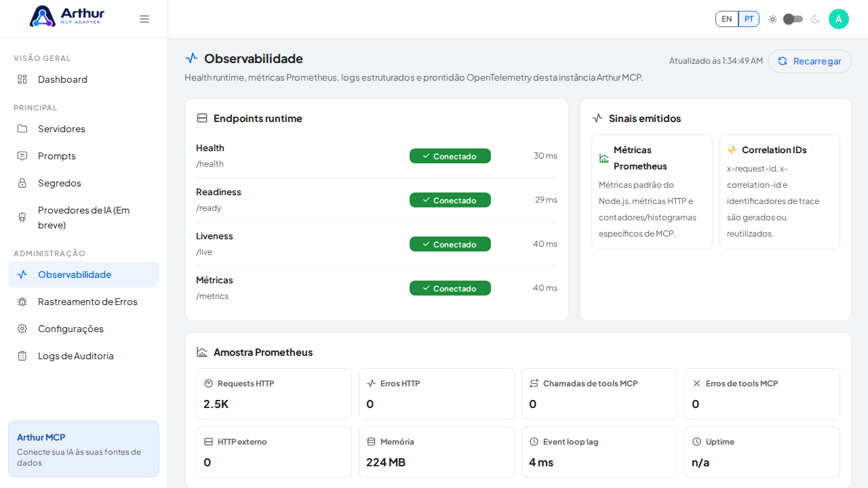Image resolution: width=868 pixels, height=488 pixels.
Task: Click the 224 MB memory value
Action: 386,462
